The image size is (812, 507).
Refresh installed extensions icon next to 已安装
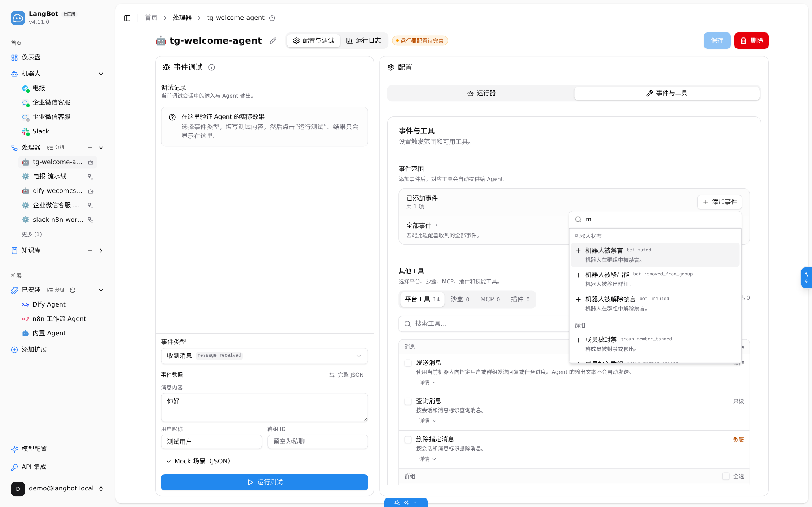(x=73, y=290)
